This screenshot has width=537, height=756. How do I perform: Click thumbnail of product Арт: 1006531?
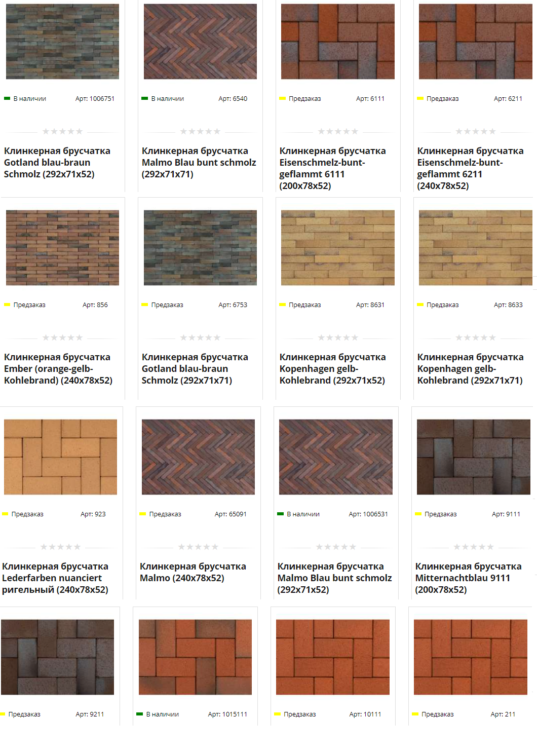[x=336, y=457]
